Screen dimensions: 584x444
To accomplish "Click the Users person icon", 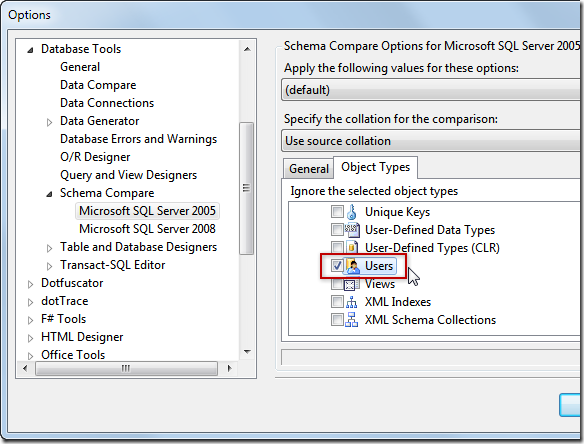I will click(x=353, y=266).
